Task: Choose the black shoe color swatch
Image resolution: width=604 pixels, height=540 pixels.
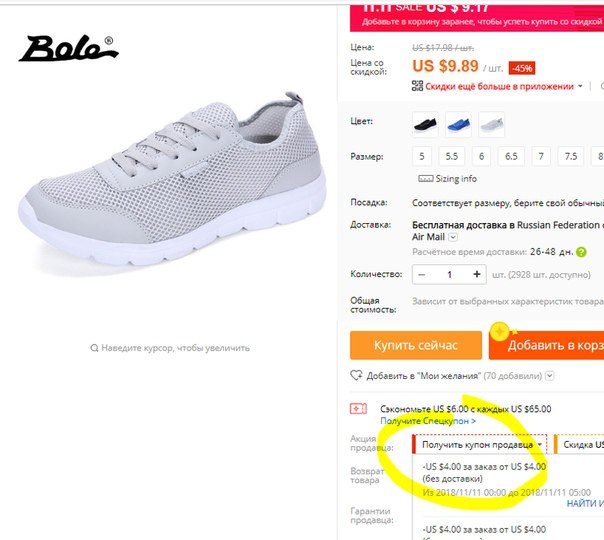Action: tap(425, 124)
